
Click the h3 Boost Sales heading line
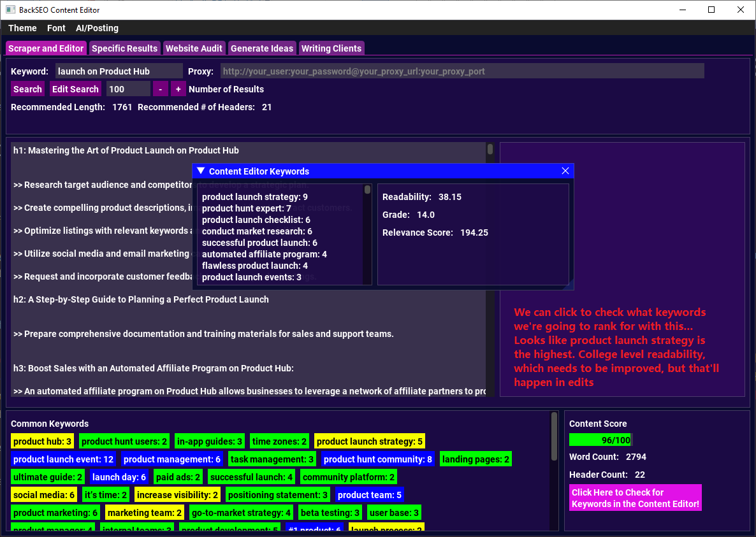point(154,368)
